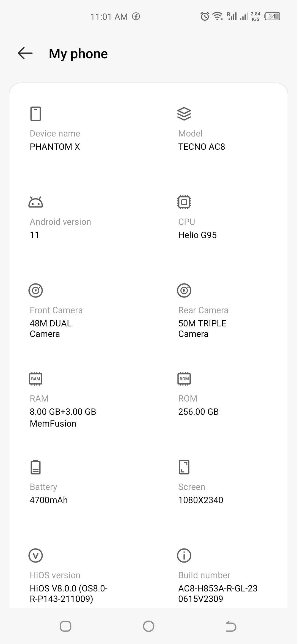
Task: Tap the alarm clock status icon
Action: pos(205,17)
